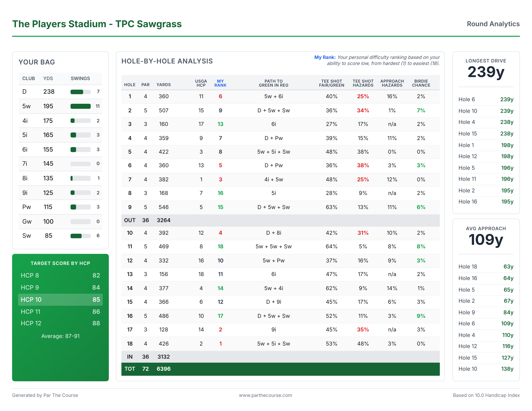Select the Hole 6 longest drive entry

tap(486, 99)
